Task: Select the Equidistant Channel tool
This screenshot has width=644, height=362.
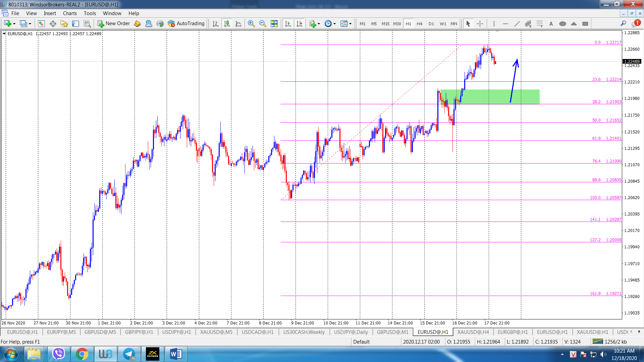Action: (528, 23)
